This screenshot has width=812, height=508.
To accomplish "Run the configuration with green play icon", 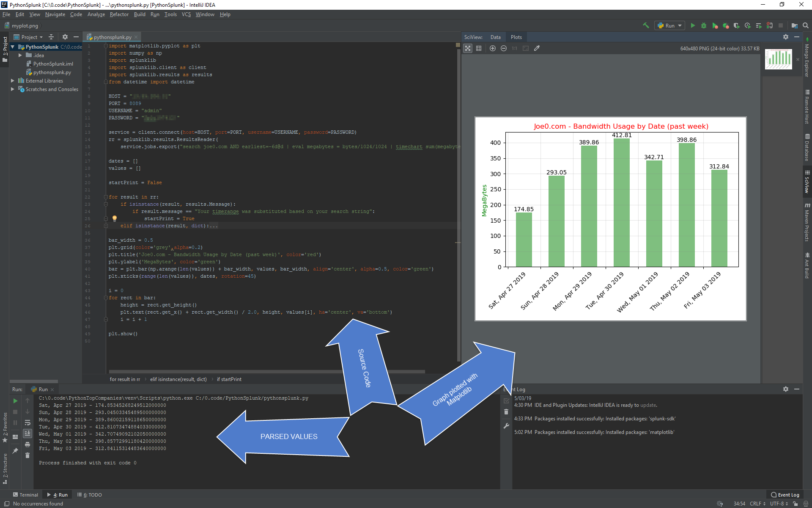I will tap(693, 25).
